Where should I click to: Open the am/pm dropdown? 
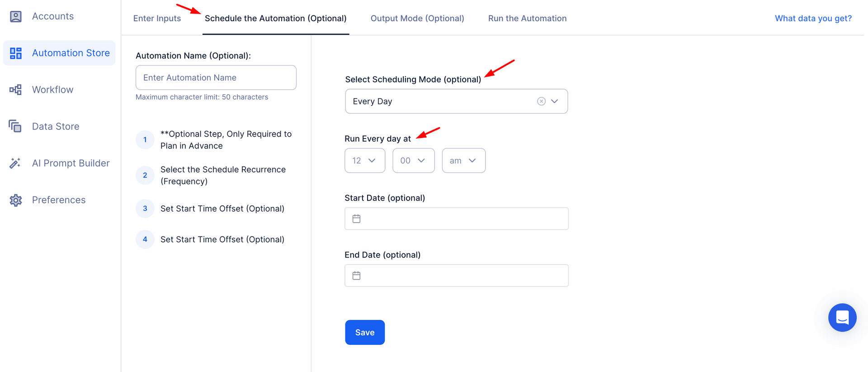coord(463,161)
